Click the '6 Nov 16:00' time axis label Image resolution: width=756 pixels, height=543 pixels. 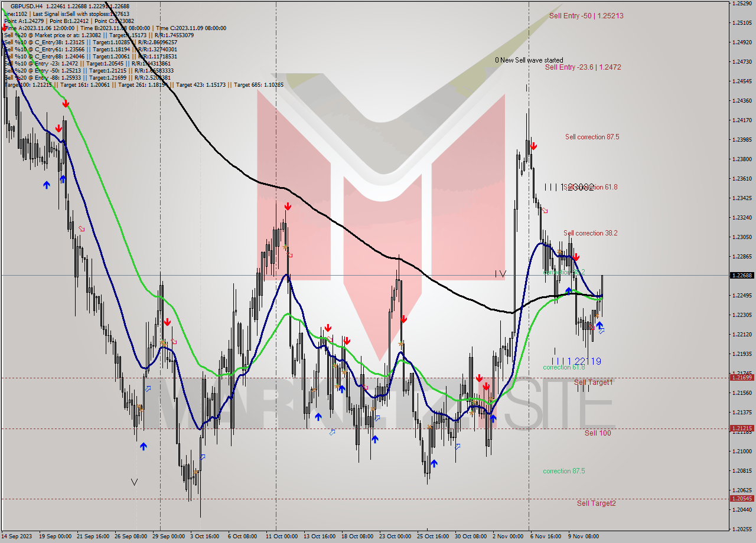pos(546,537)
